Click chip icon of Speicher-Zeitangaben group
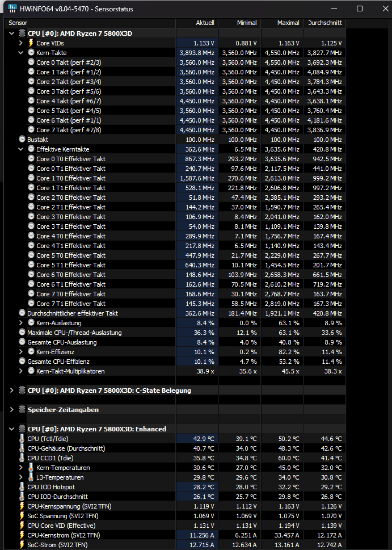The width and height of the screenshot is (392, 550). point(22,409)
